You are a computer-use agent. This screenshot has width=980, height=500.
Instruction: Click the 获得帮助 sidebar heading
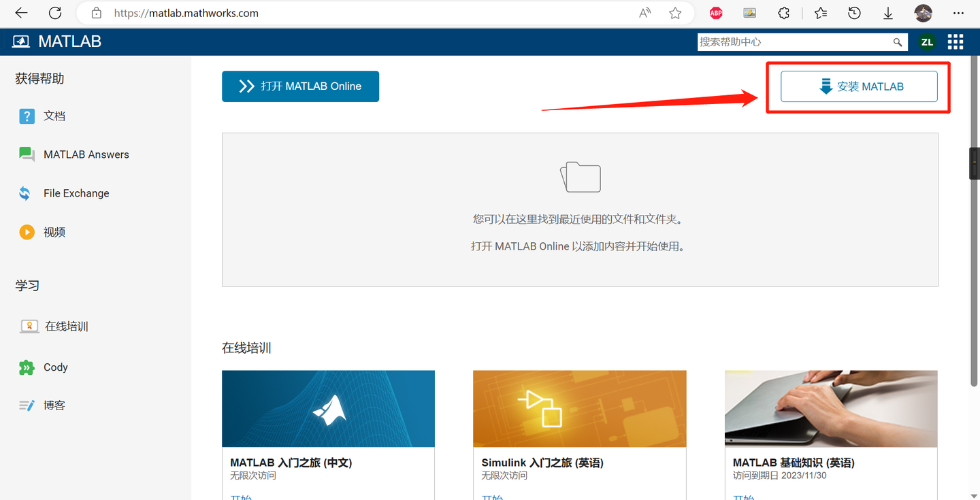(x=39, y=79)
